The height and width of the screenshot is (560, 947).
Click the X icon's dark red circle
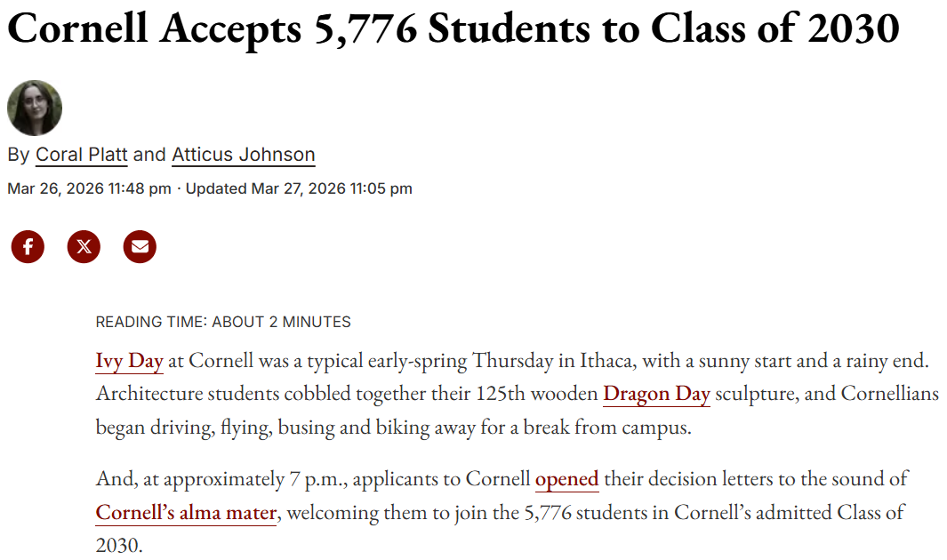click(x=84, y=247)
